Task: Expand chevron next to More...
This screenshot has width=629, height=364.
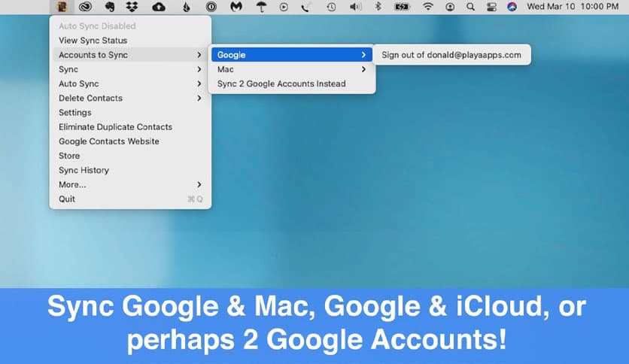Action: point(199,185)
